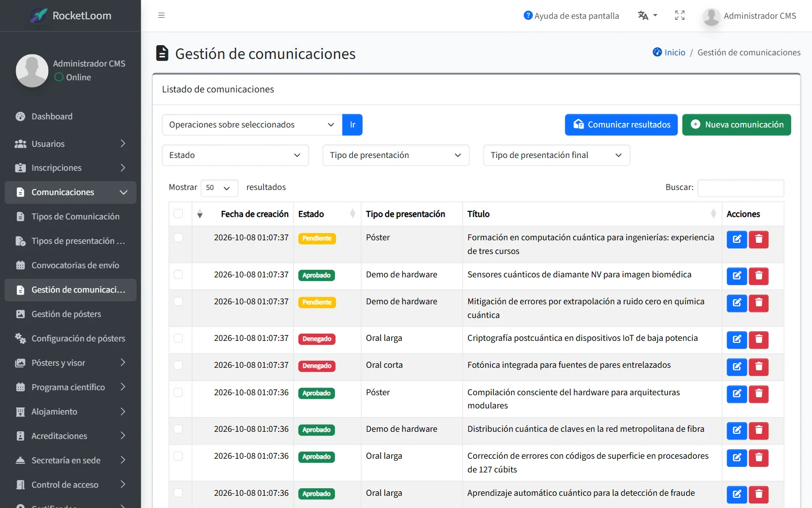Go to Inicio breadcrumb link
The height and width of the screenshot is (508, 812).
[674, 52]
